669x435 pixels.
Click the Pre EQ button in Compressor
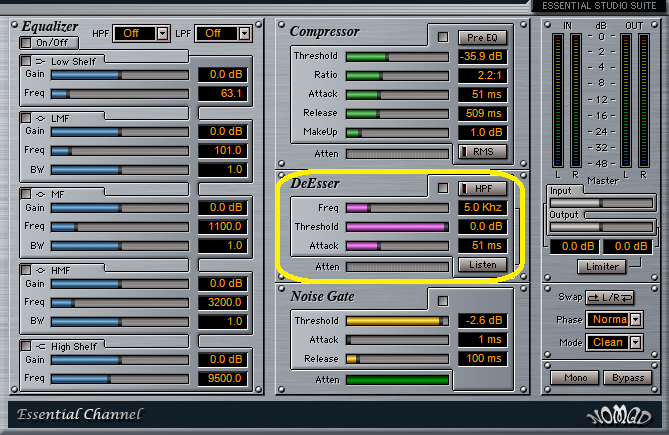coord(483,38)
